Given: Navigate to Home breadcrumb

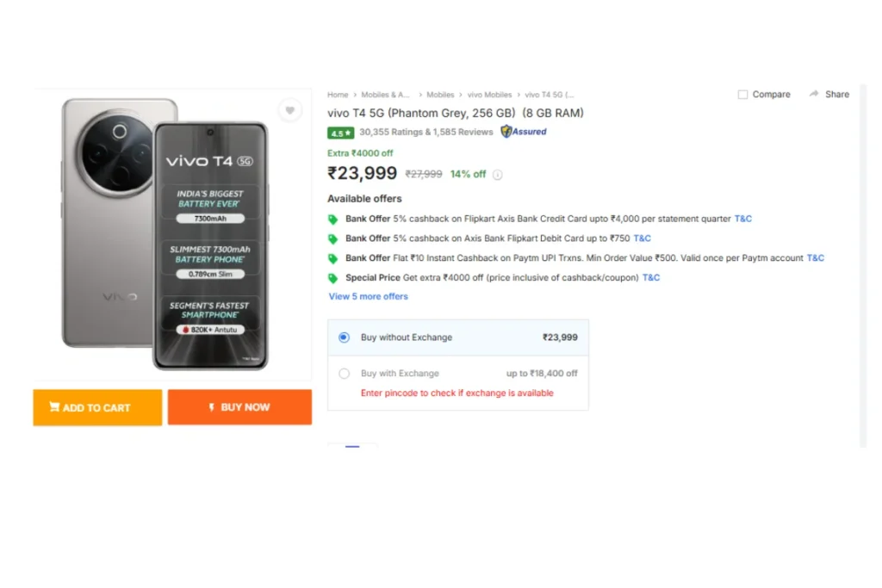Looking at the screenshot, I should [x=338, y=95].
